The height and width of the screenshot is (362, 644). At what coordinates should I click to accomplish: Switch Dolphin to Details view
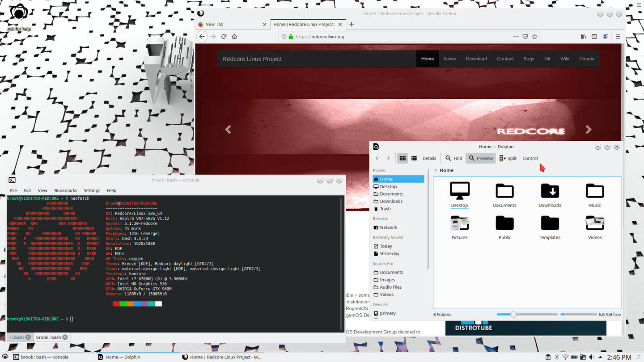click(429, 158)
